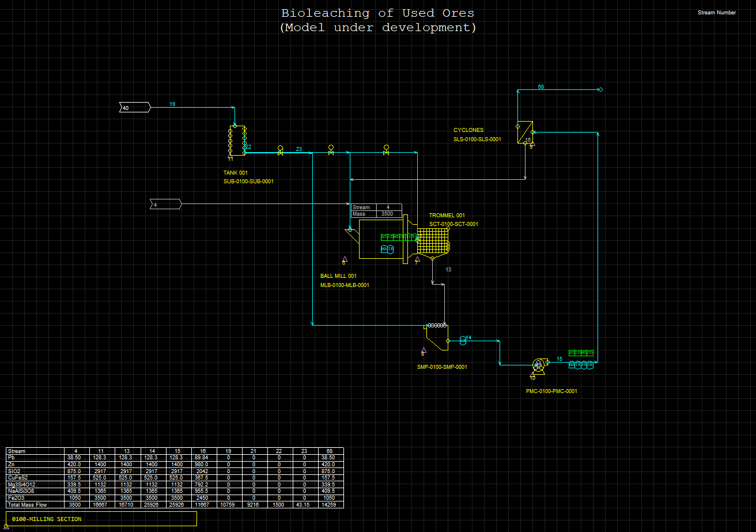Select the cyclone separator unit symbol
Screen dimensions: 756x532
(525, 132)
